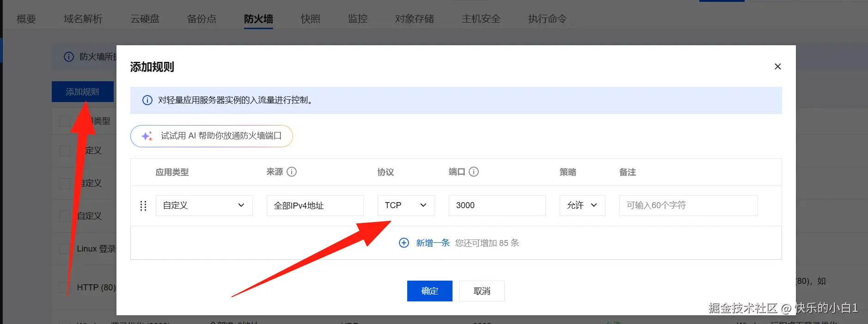Click the info icon beside 防火墙 notice

coord(69,57)
